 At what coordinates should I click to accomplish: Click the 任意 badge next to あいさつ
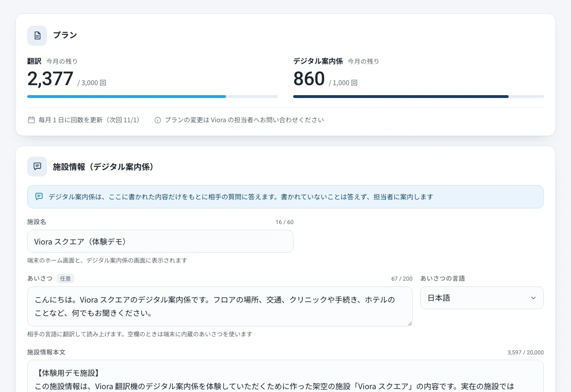(65, 278)
